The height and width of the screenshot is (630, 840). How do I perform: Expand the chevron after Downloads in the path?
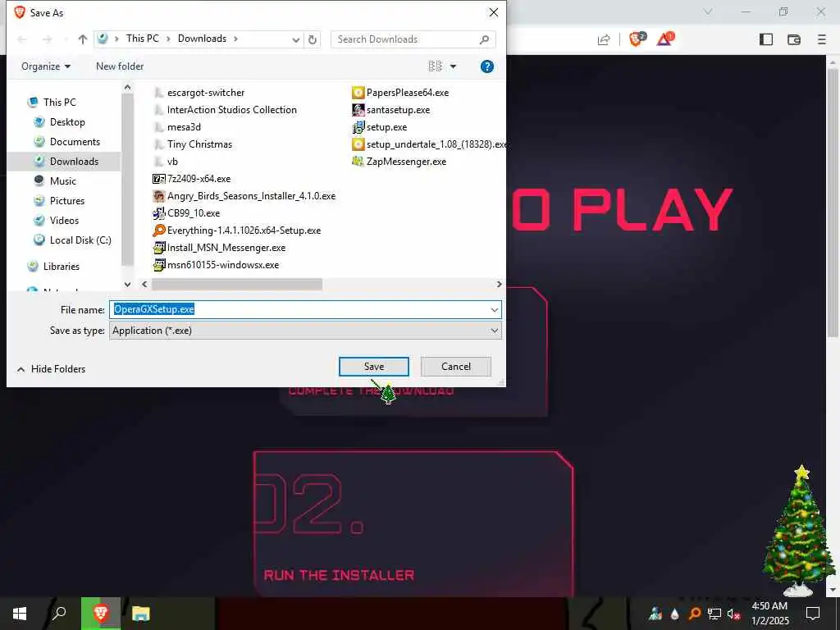tap(235, 39)
